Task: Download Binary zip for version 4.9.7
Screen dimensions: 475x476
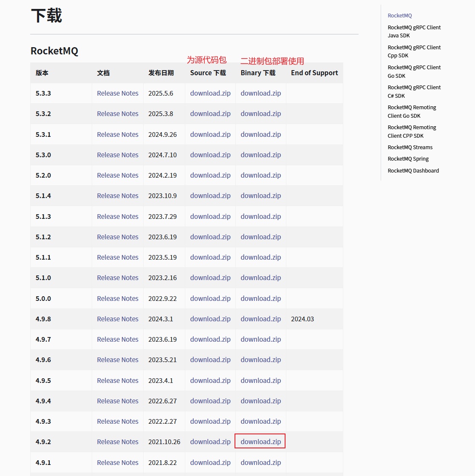Action: tap(261, 339)
